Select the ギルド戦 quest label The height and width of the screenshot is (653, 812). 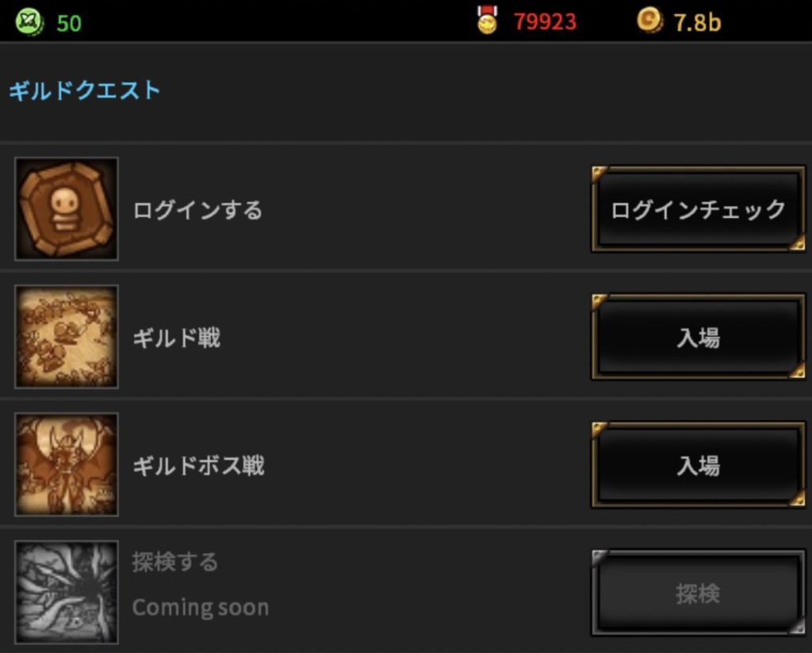pyautogui.click(x=177, y=338)
